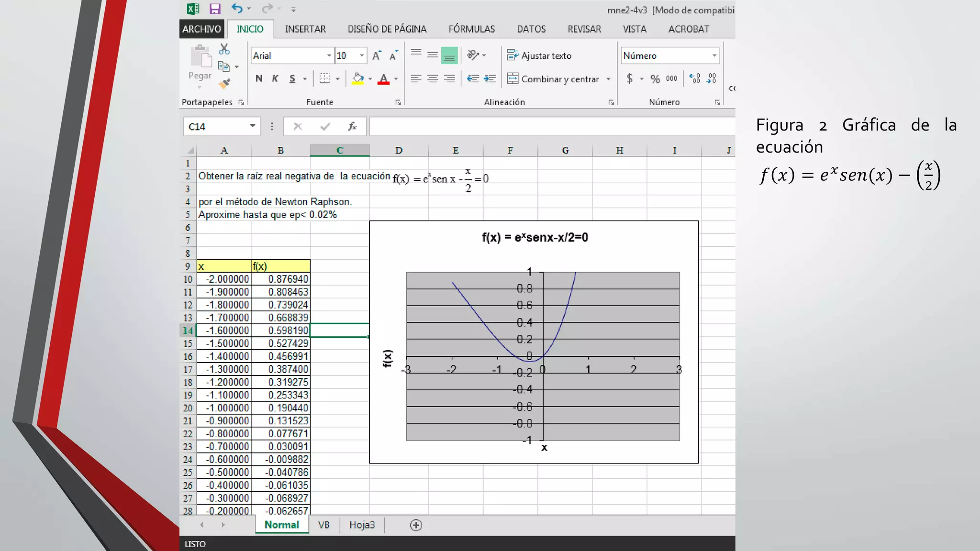Click the formula bar confirm checkmark icon

pos(325,126)
